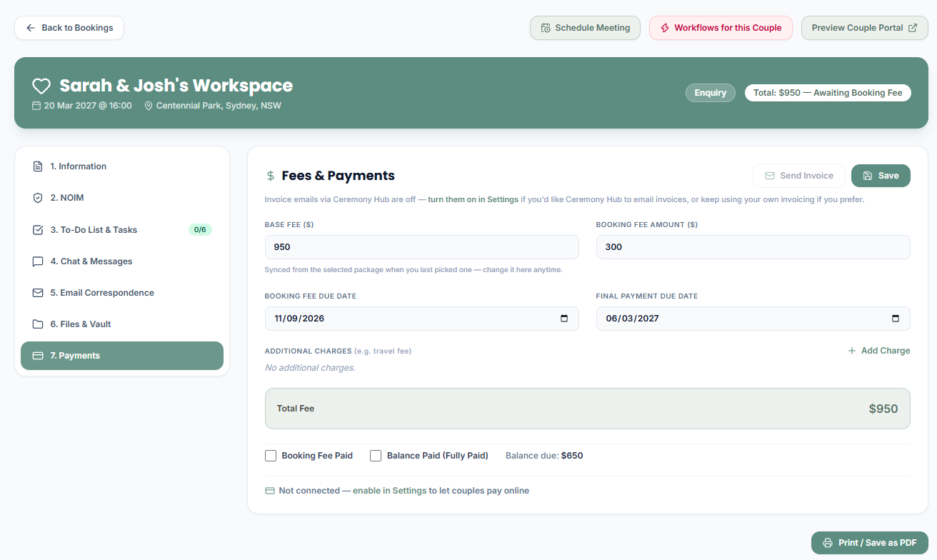Viewport: 937px width, 560px height.
Task: Click the document icon next to Information
Action: 38,166
